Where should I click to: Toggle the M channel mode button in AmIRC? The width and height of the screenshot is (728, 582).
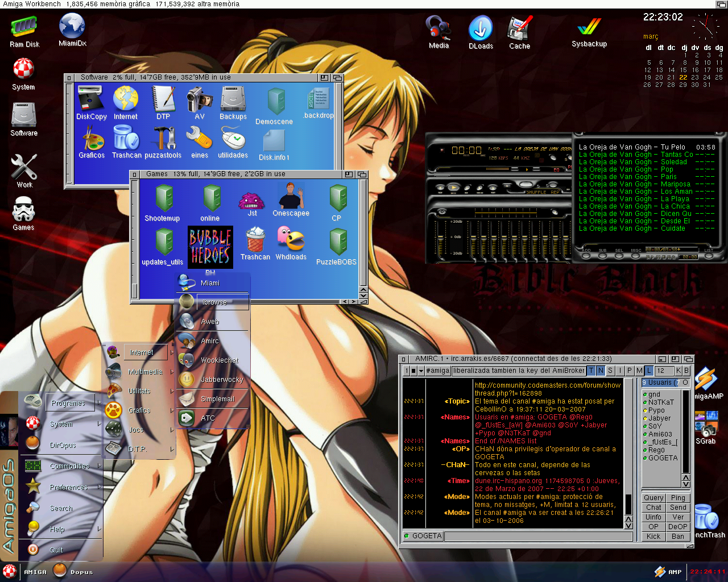639,371
